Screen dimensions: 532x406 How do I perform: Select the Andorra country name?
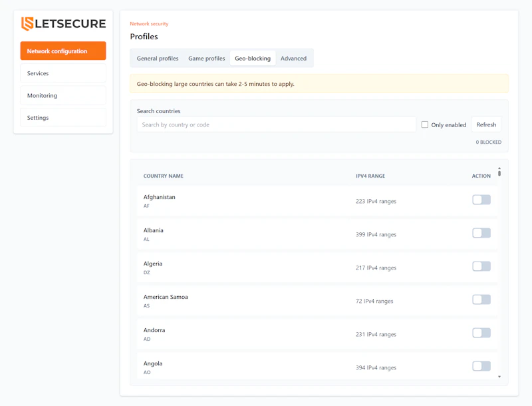pyautogui.click(x=154, y=330)
